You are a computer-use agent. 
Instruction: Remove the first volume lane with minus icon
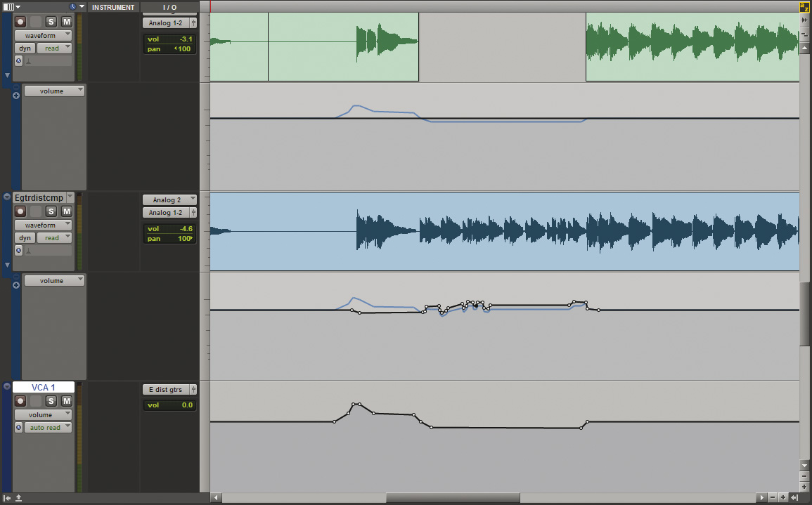click(16, 87)
